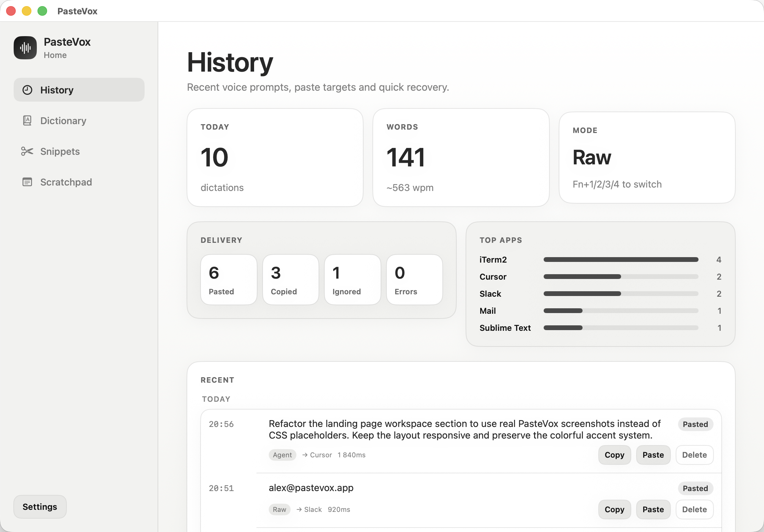764x532 pixels.
Task: Copy the alex@pastevox.app entry
Action: (615, 509)
